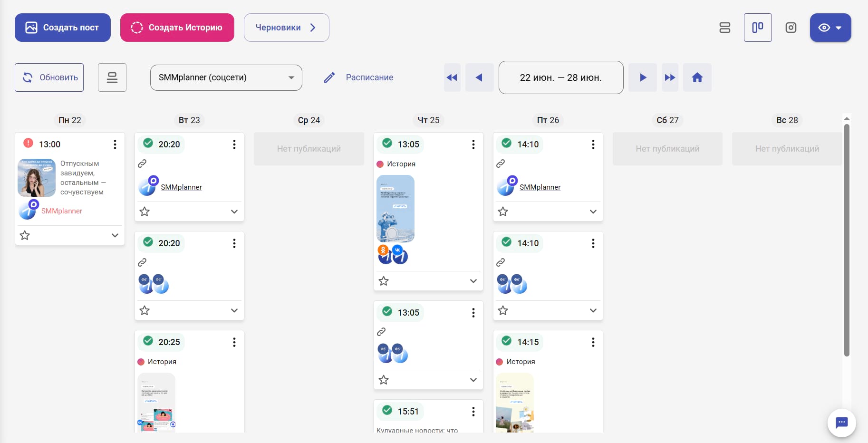Click the link icon in the first Вт 20:20 post
This screenshot has height=443, width=868.
(x=142, y=164)
